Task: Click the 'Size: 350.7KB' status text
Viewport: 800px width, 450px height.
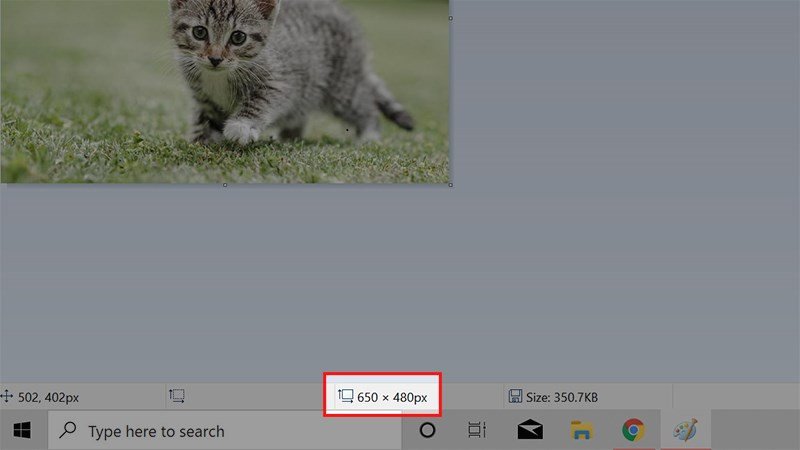Action: (560, 397)
